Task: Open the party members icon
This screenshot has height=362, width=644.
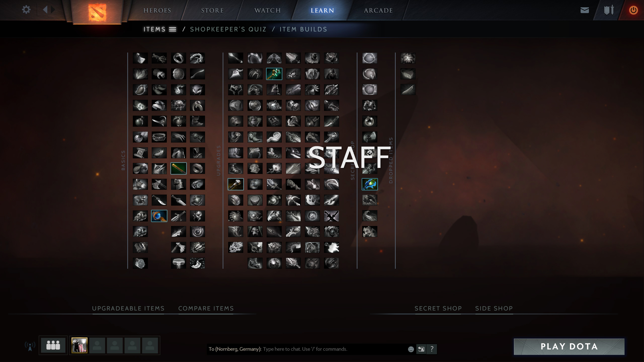Action: [x=53, y=345]
